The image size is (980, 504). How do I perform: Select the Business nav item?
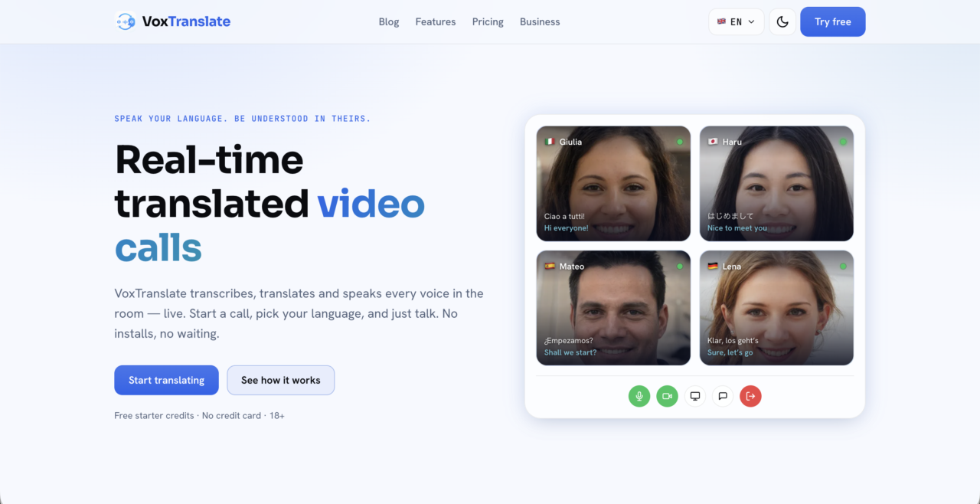[540, 21]
